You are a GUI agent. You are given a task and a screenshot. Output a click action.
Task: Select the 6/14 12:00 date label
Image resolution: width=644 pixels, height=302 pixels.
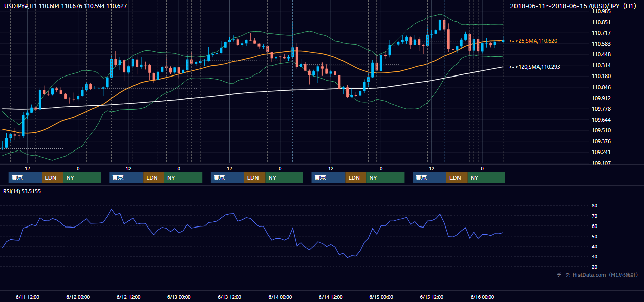coord(331,297)
